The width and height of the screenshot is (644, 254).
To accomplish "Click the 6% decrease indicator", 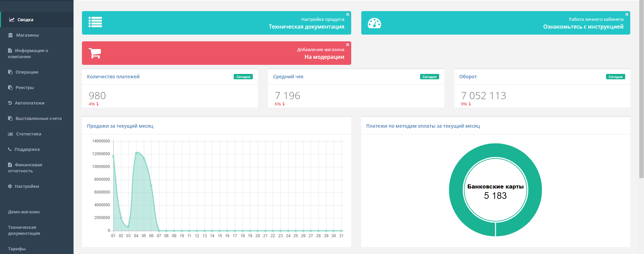I will point(280,104).
